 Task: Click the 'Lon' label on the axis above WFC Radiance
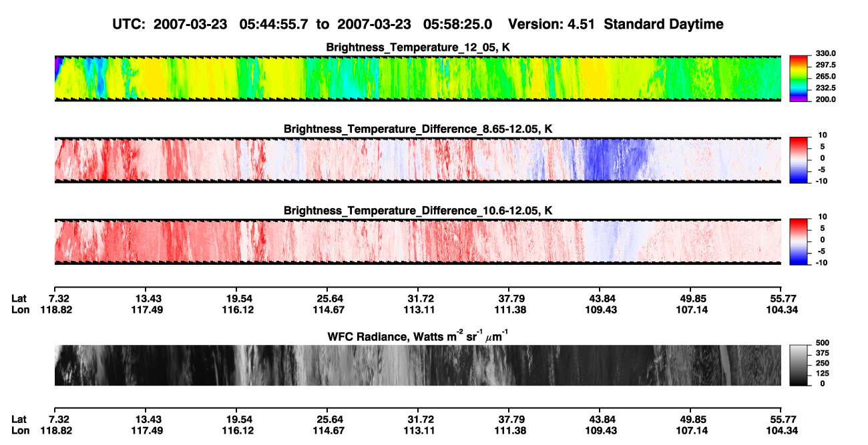[x=20, y=310]
